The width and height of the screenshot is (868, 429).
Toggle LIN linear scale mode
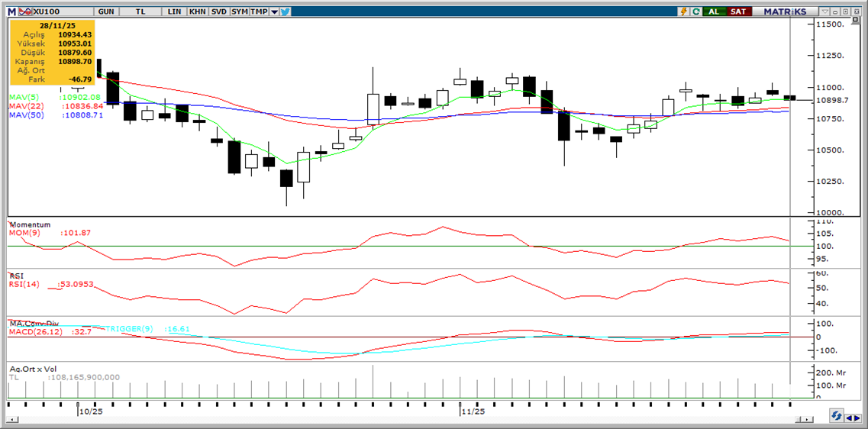(176, 11)
